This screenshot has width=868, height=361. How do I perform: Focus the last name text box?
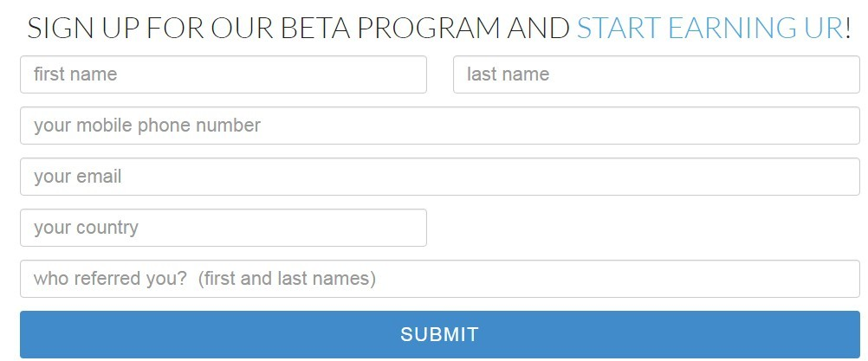[x=656, y=74]
